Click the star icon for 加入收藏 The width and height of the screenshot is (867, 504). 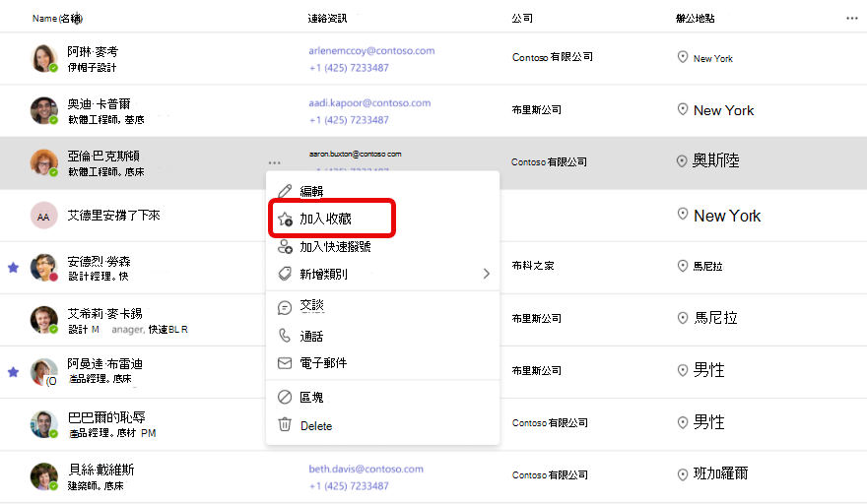pos(286,220)
